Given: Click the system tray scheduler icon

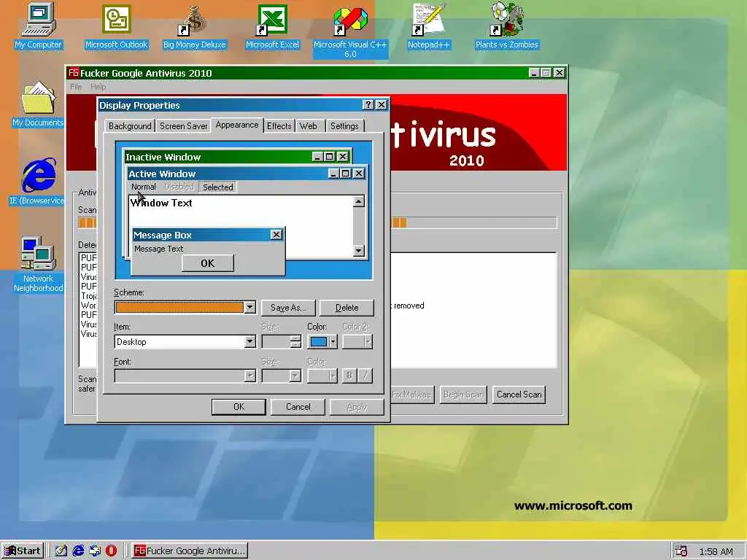Looking at the screenshot, I should coord(681,551).
